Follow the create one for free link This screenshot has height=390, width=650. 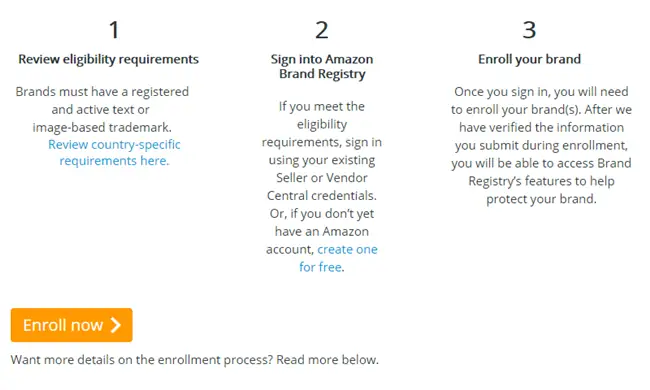click(x=338, y=258)
